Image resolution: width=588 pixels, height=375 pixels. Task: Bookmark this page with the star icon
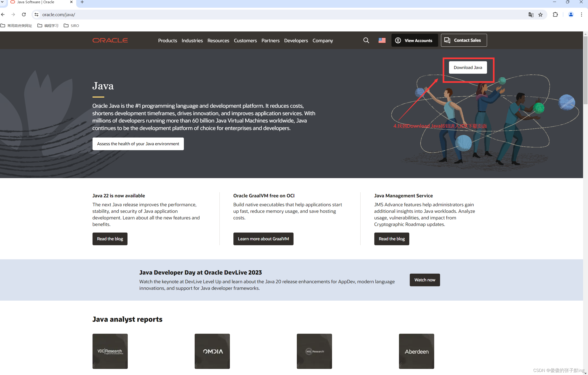[540, 15]
